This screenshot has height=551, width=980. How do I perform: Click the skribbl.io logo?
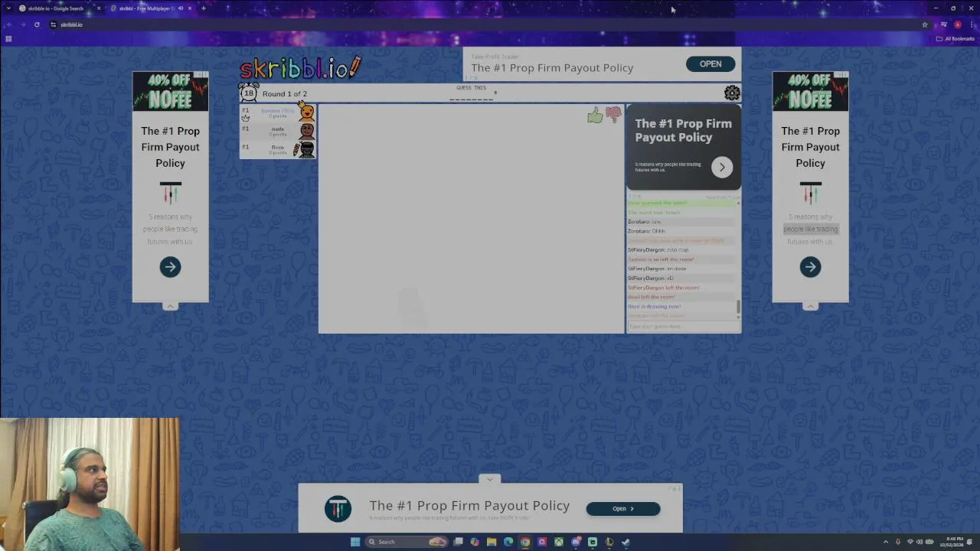pyautogui.click(x=300, y=67)
